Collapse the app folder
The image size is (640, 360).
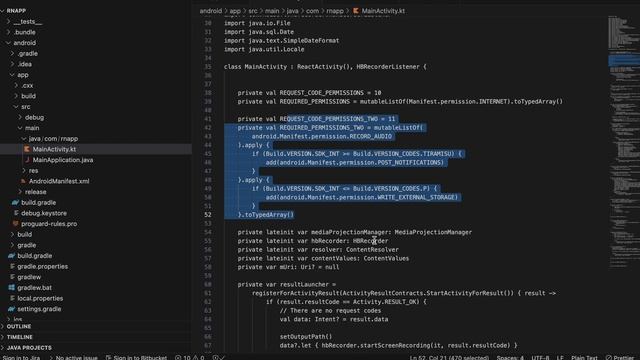coord(12,75)
